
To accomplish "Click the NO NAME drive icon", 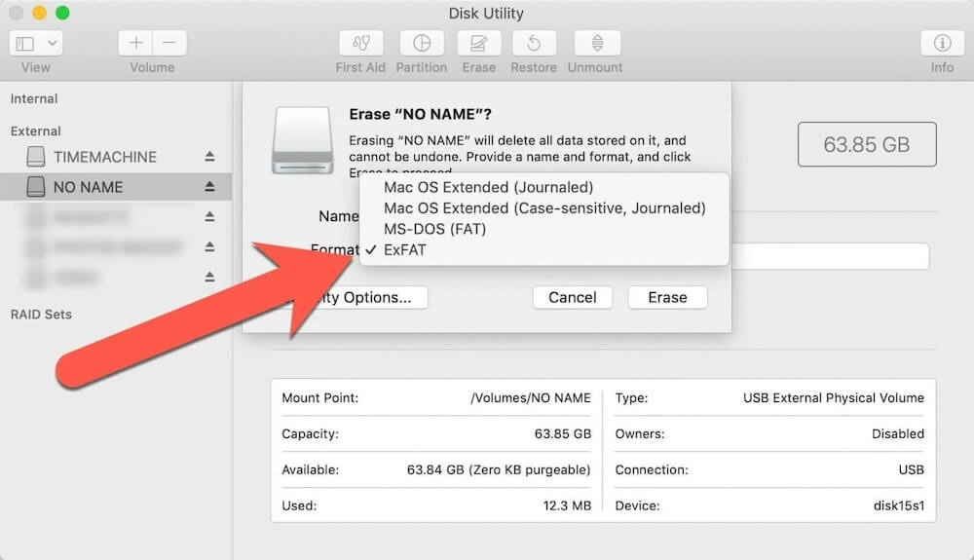I will 36,186.
